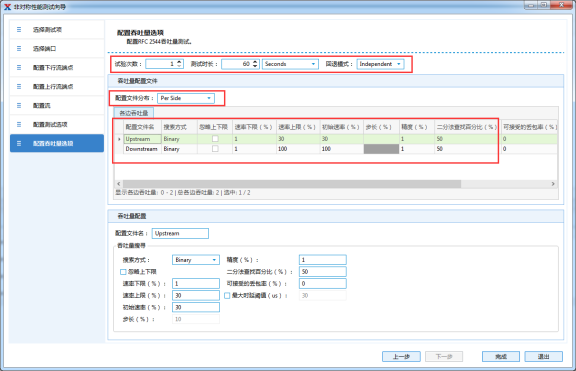Click the red X application logo in title bar
The image size is (576, 371).
(7, 6)
